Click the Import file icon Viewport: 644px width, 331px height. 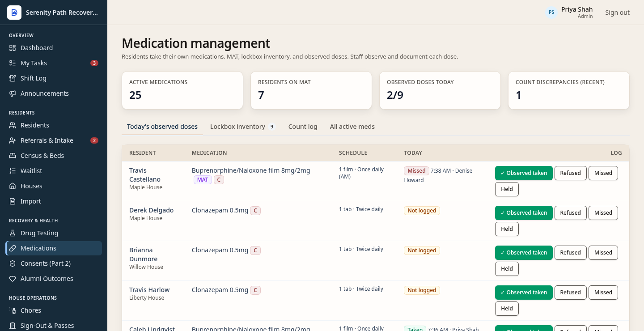click(x=13, y=201)
